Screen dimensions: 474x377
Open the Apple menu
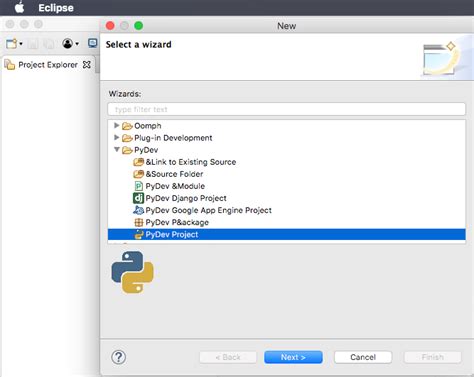pyautogui.click(x=19, y=7)
